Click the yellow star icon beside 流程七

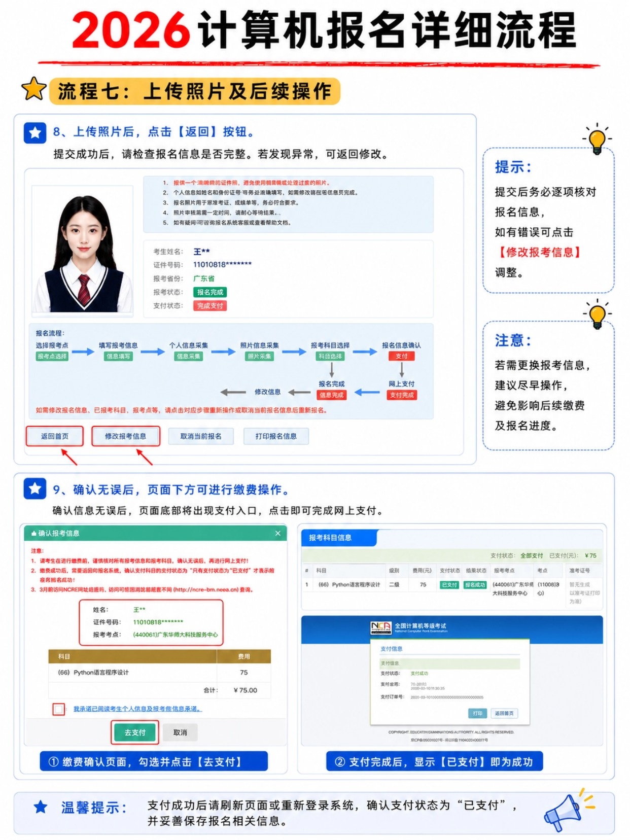tap(34, 89)
